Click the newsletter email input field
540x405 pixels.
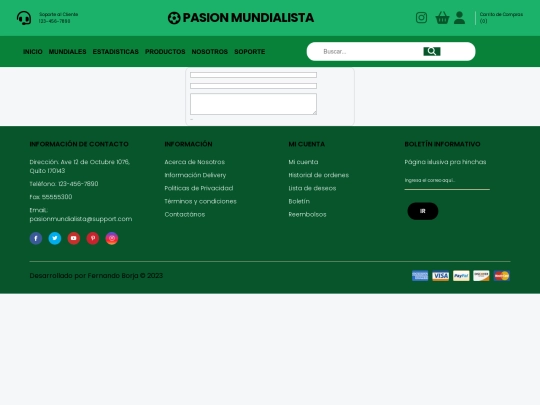coord(447,181)
